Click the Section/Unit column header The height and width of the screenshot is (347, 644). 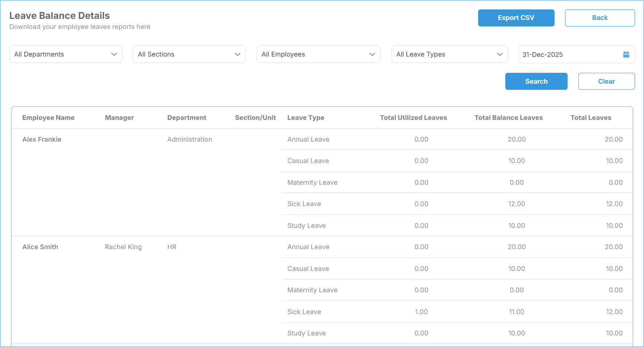255,118
